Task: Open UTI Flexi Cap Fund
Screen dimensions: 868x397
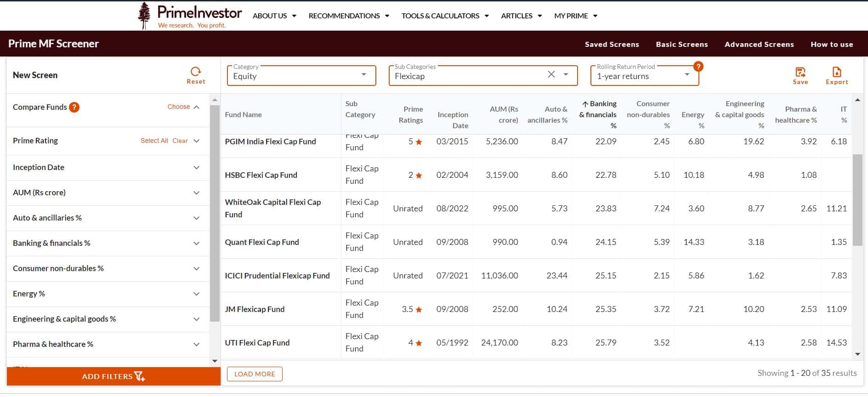Action: 257,343
